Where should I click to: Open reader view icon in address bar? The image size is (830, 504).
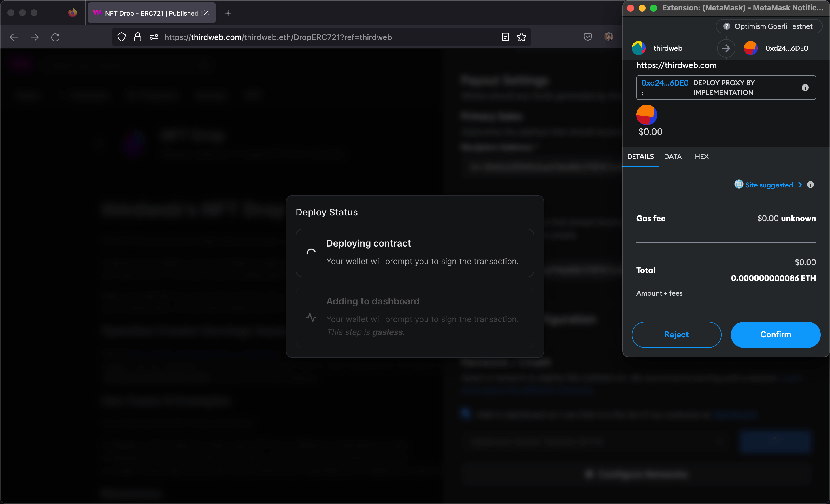point(505,37)
